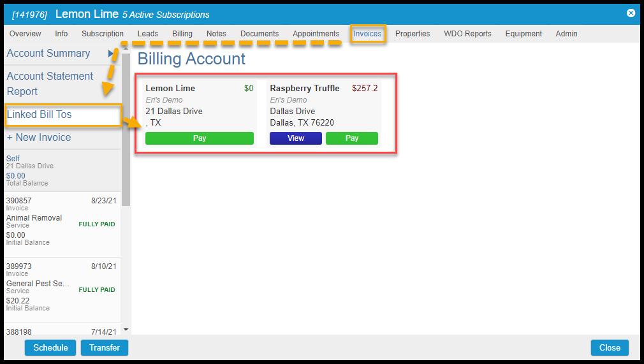Screen dimensions: 644x364
Task: Select invoice 390857 Animal Removal
Action: pyautogui.click(x=61, y=221)
